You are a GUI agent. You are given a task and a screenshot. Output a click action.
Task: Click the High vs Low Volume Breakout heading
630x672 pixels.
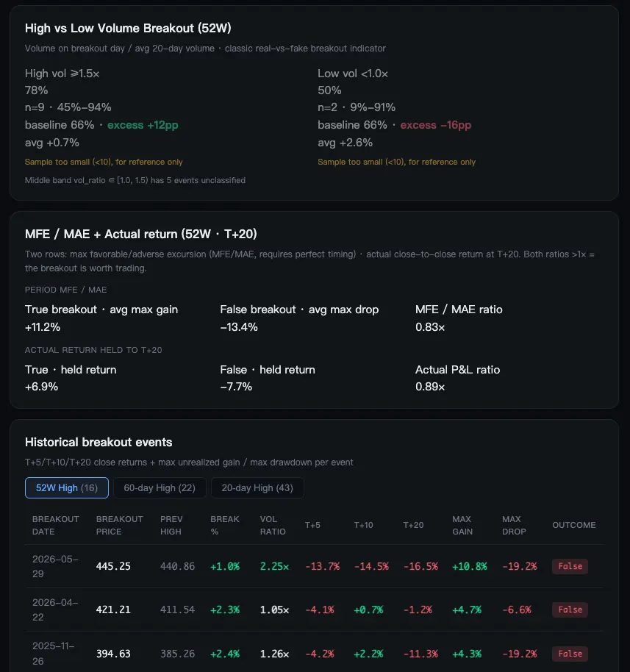(128, 28)
